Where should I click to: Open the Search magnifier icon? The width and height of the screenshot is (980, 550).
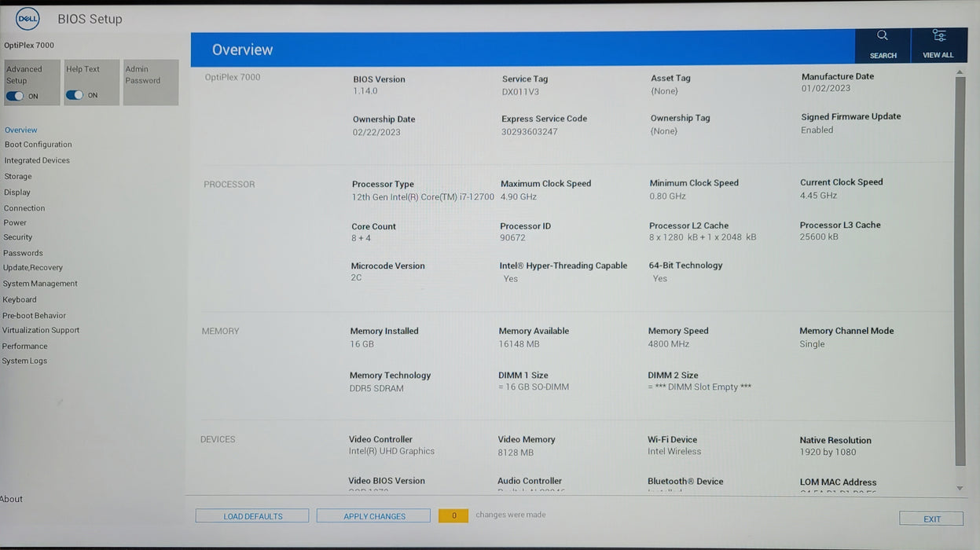coord(883,35)
